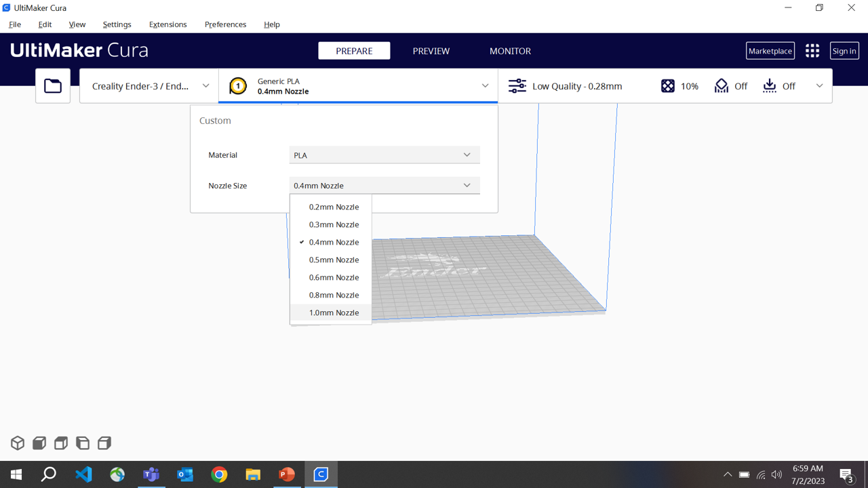Expand the Creality Ender-3 printer selector
The width and height of the screenshot is (868, 488).
tap(149, 86)
